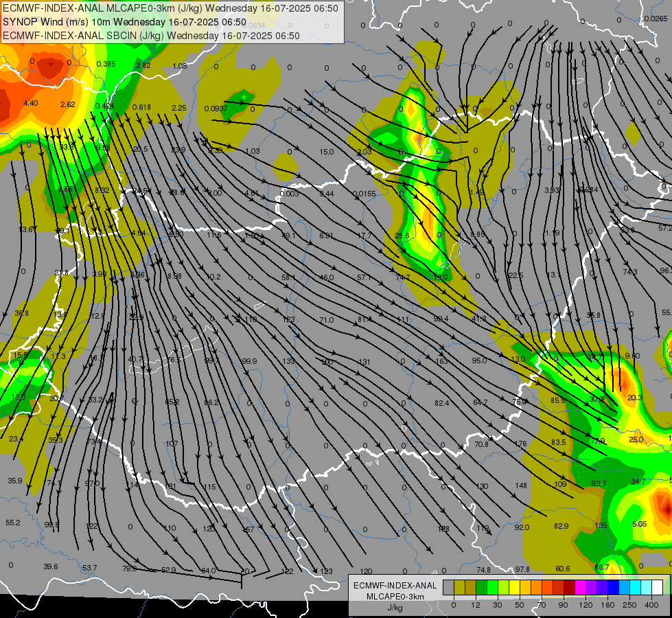
Task: Click the map value 17.7
Action: (x=364, y=236)
